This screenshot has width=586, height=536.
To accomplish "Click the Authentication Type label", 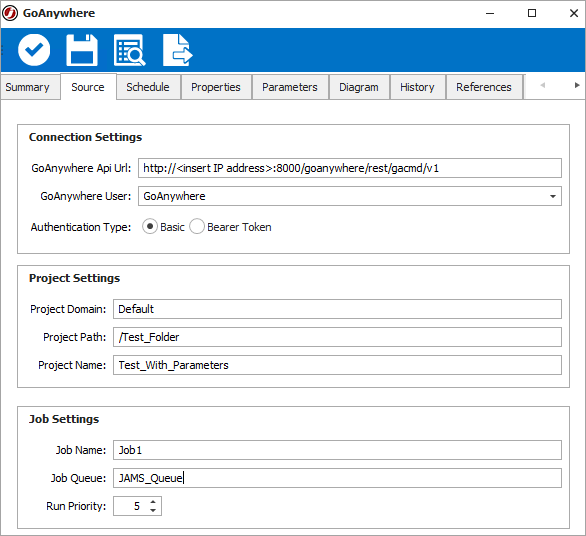I will coord(81,227).
